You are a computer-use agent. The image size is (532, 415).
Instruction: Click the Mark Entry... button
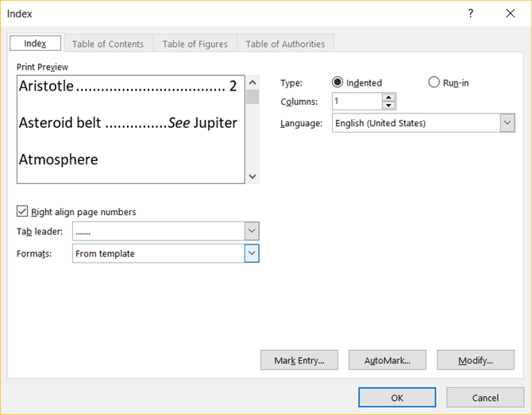click(299, 360)
